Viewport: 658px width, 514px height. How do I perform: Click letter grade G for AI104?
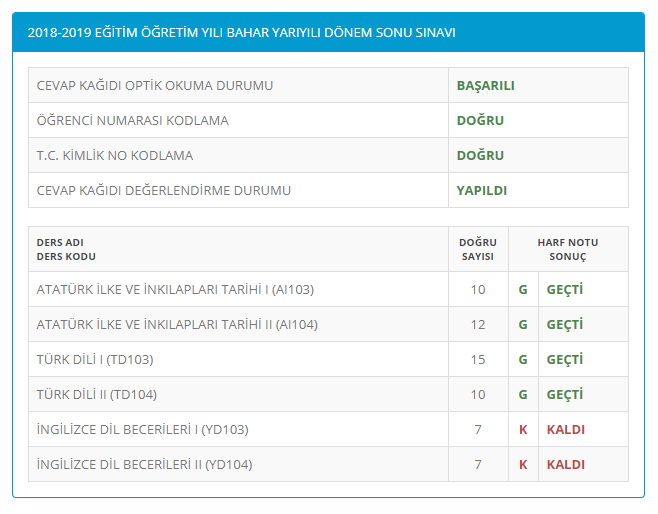point(523,324)
